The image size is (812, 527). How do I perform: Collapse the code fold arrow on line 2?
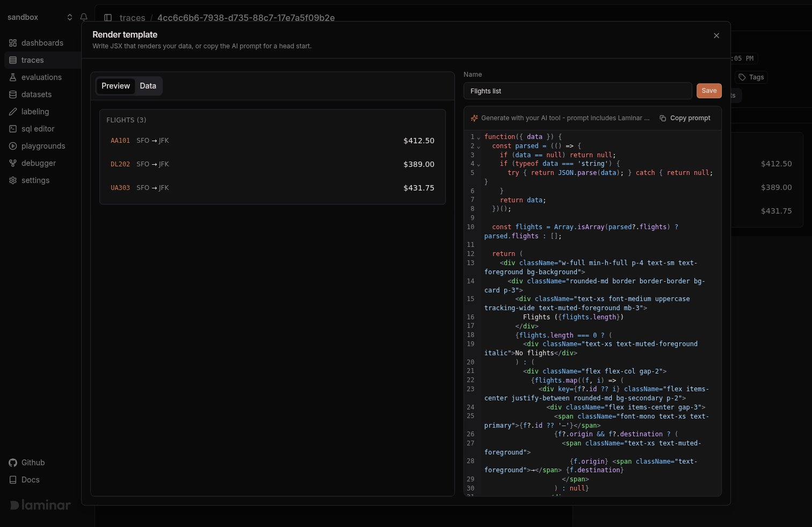479,147
